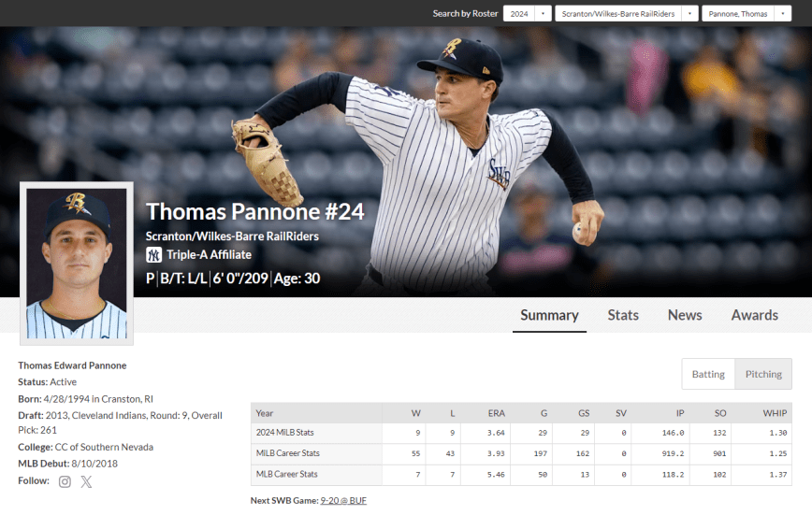This screenshot has height=515, width=812.
Task: Open Thomas Pannone's Instagram profile icon
Action: click(x=65, y=482)
